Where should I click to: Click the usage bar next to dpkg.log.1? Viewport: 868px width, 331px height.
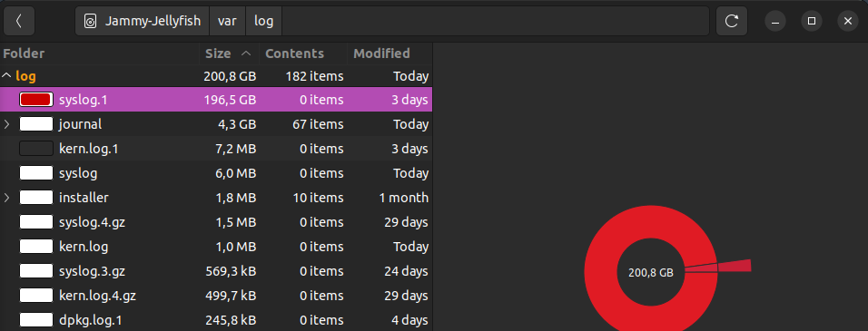coord(36,320)
